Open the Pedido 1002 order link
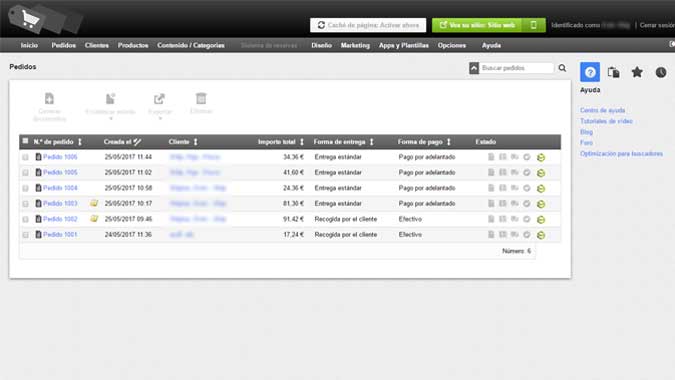 [x=60, y=219]
